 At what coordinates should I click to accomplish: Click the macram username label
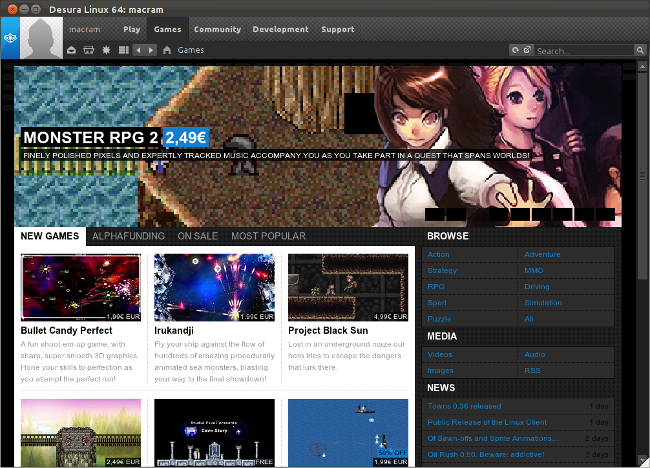(85, 29)
